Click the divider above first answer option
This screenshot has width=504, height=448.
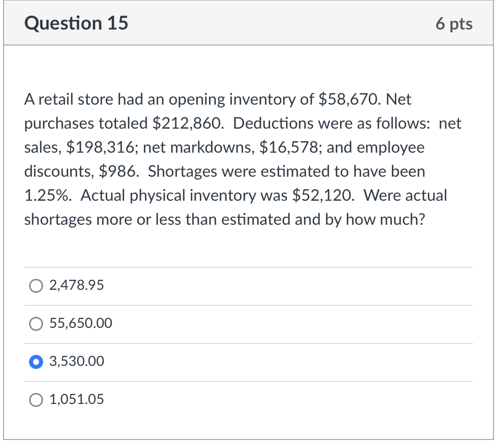[248, 267]
